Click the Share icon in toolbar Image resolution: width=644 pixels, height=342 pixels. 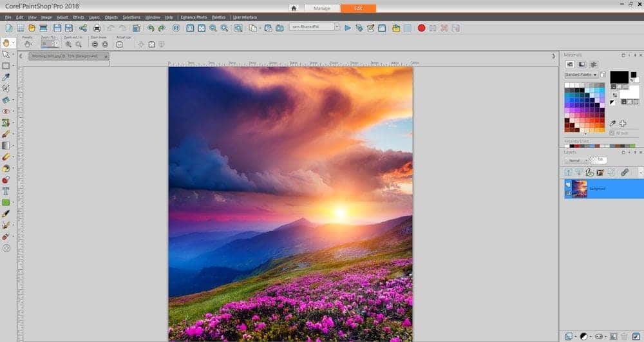[x=82, y=28]
